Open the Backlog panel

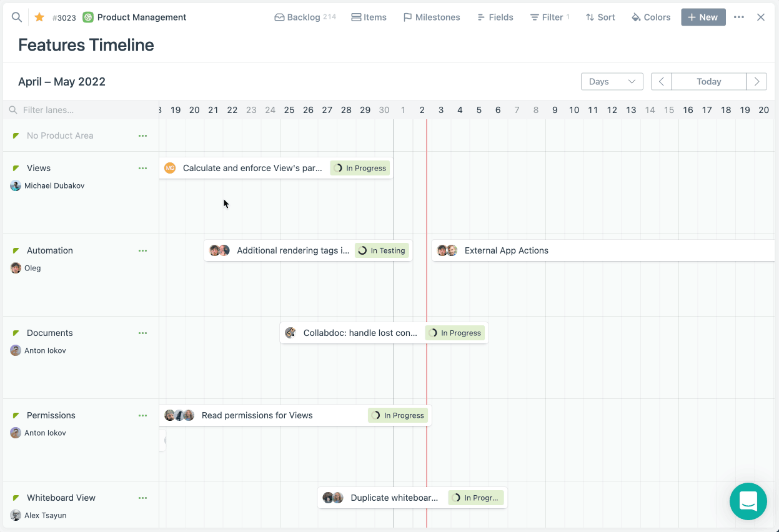click(305, 17)
